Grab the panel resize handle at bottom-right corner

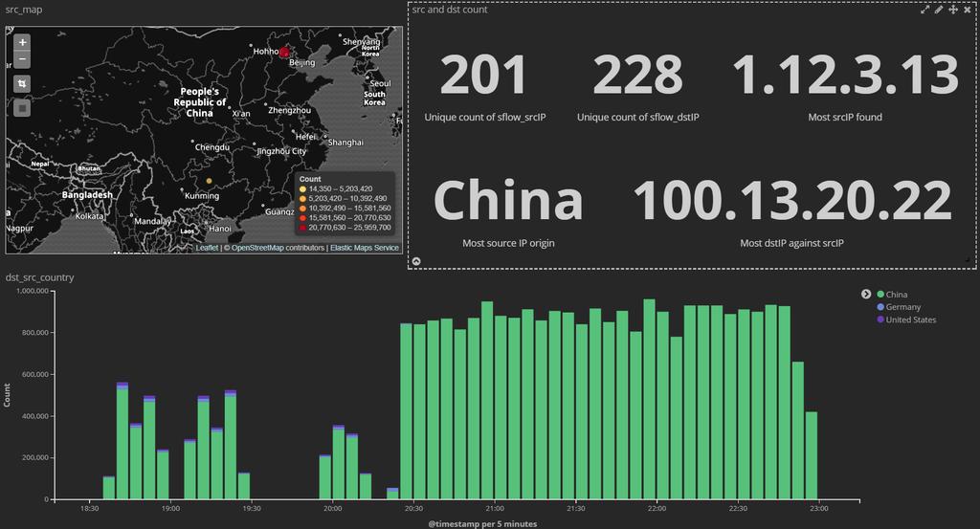[x=969, y=259]
